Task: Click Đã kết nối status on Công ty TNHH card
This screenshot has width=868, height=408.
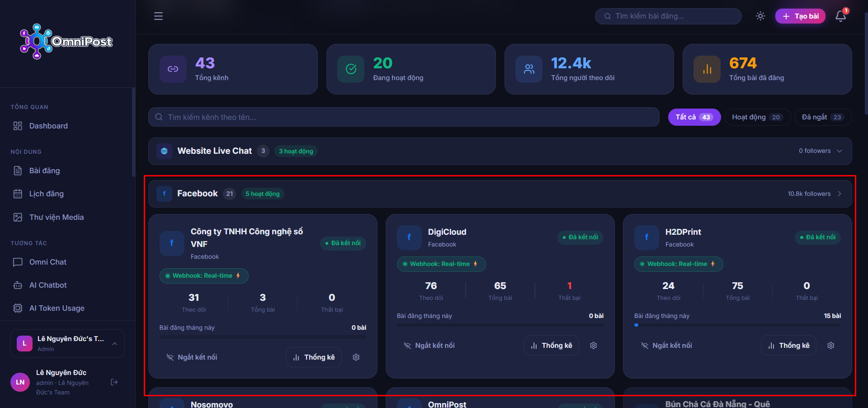Action: point(343,243)
